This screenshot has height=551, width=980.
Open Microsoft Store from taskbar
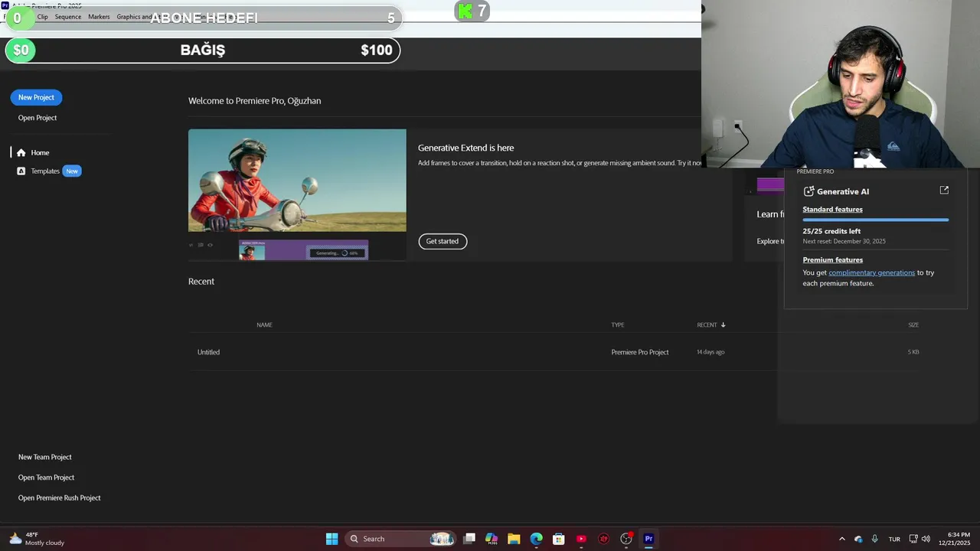559,539
